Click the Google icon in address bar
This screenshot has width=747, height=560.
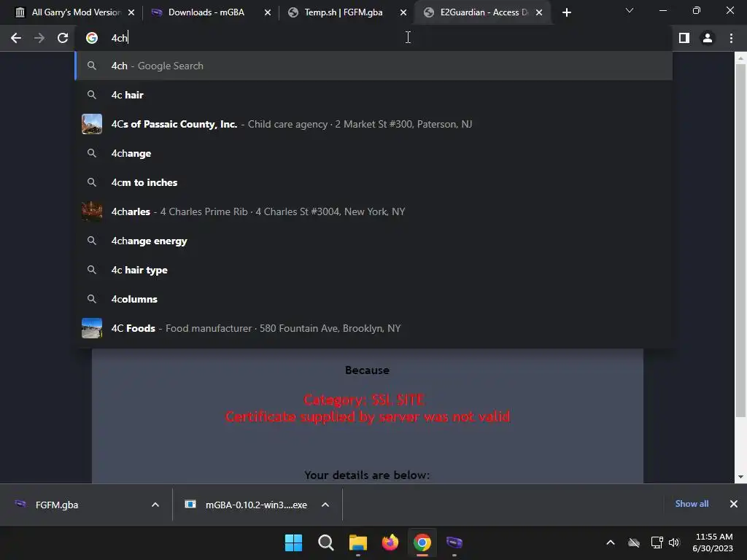[92, 38]
